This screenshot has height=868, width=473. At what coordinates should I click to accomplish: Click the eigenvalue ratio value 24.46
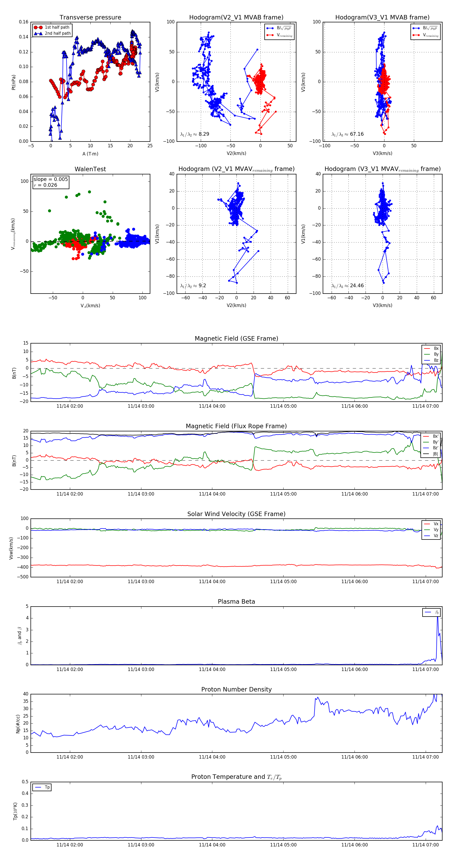[x=357, y=286]
